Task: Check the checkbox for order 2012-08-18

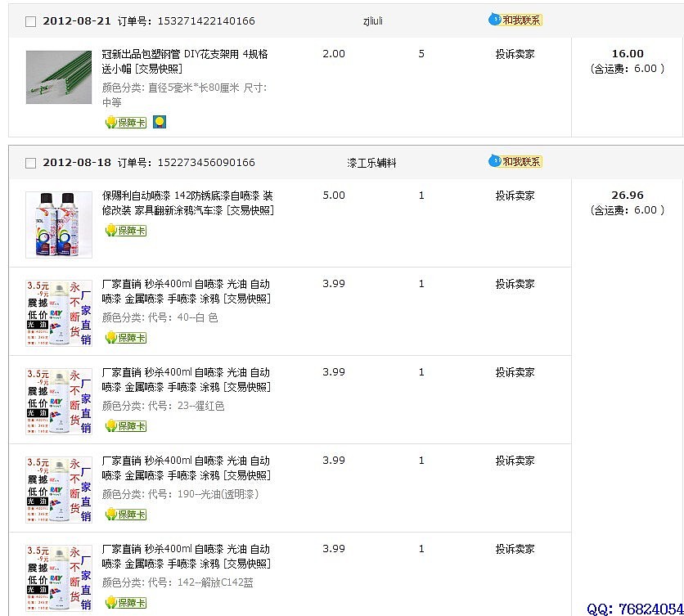Action: (x=30, y=163)
